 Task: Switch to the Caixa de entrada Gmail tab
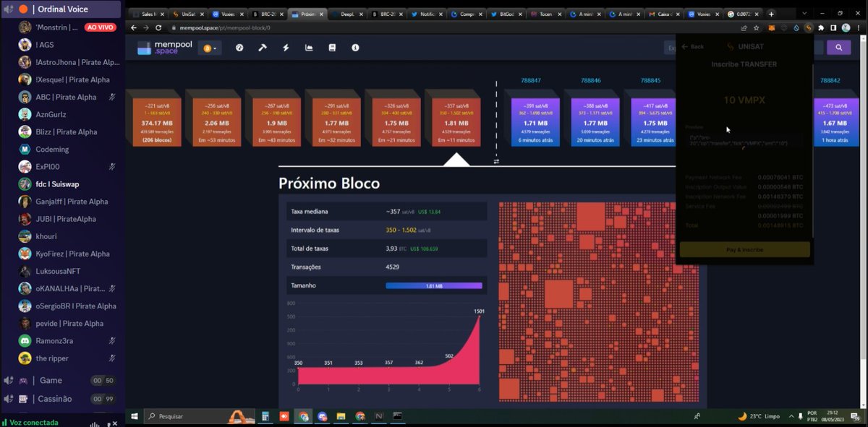click(x=662, y=14)
